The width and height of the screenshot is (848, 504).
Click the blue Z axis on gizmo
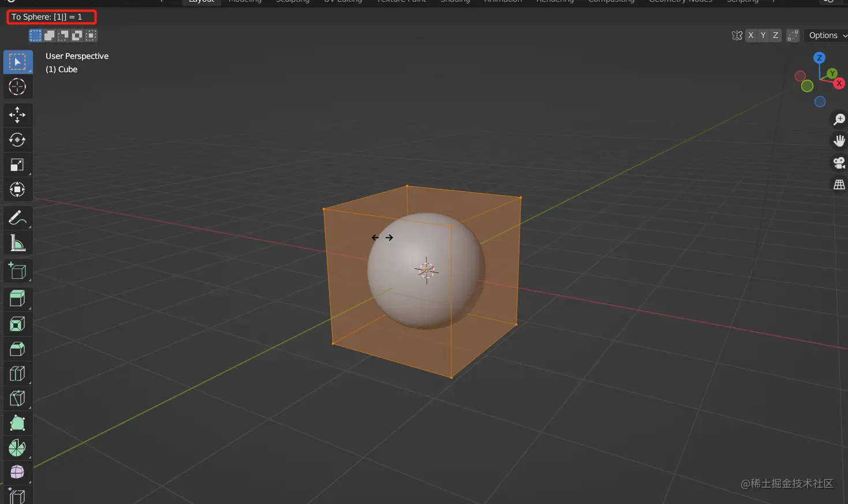pos(819,58)
